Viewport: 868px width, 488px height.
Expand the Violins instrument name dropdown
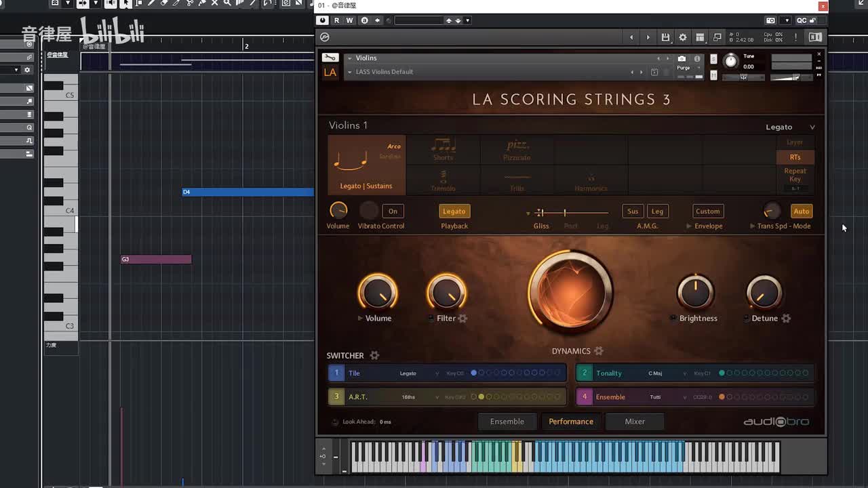[x=349, y=58]
